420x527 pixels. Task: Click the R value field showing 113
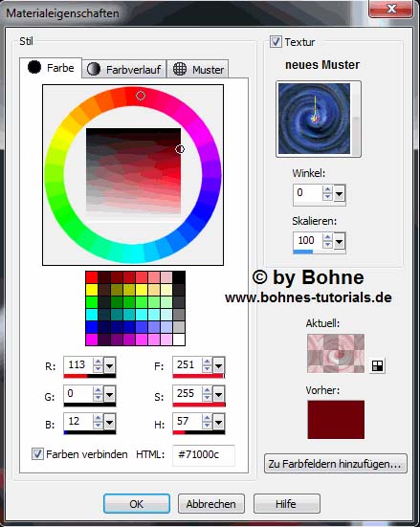78,365
